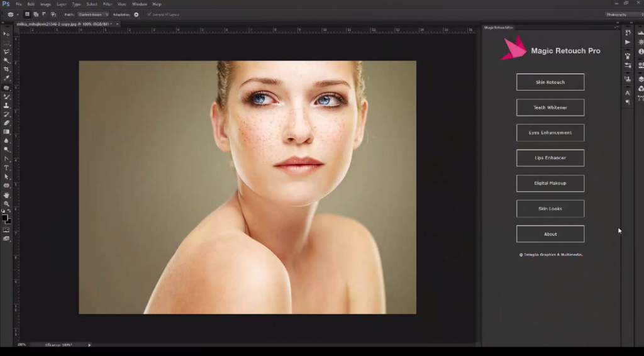The height and width of the screenshot is (356, 644).
Task: Click the Skin Retouch button
Action: coord(550,82)
